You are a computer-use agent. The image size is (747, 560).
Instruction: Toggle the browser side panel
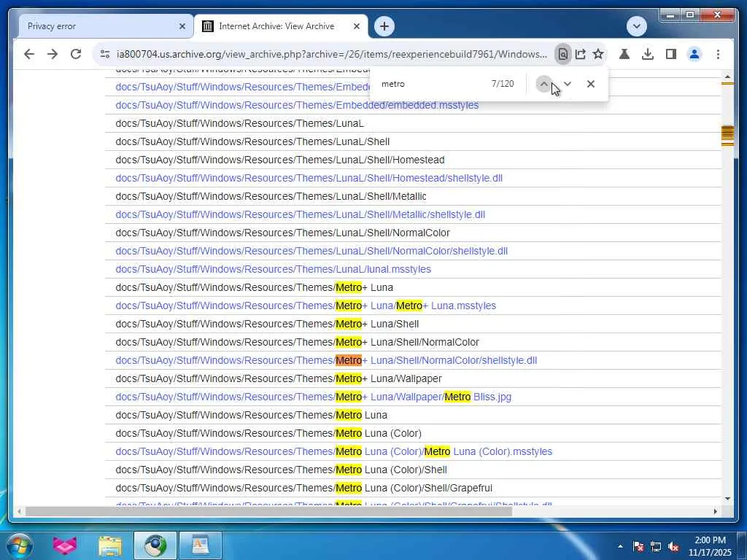click(x=671, y=54)
